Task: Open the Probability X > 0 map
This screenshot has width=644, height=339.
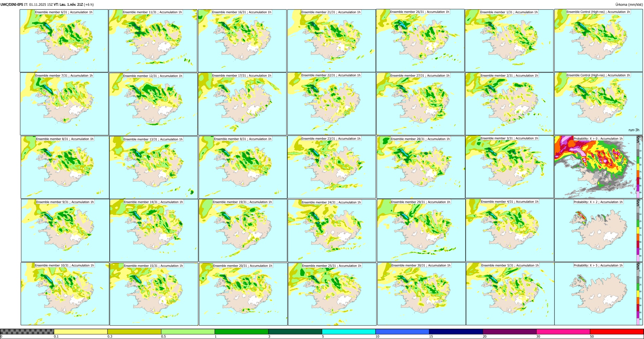Action: coord(599,167)
